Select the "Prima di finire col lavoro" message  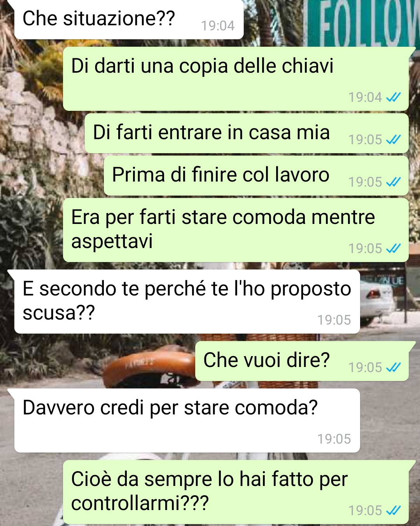tap(256, 176)
